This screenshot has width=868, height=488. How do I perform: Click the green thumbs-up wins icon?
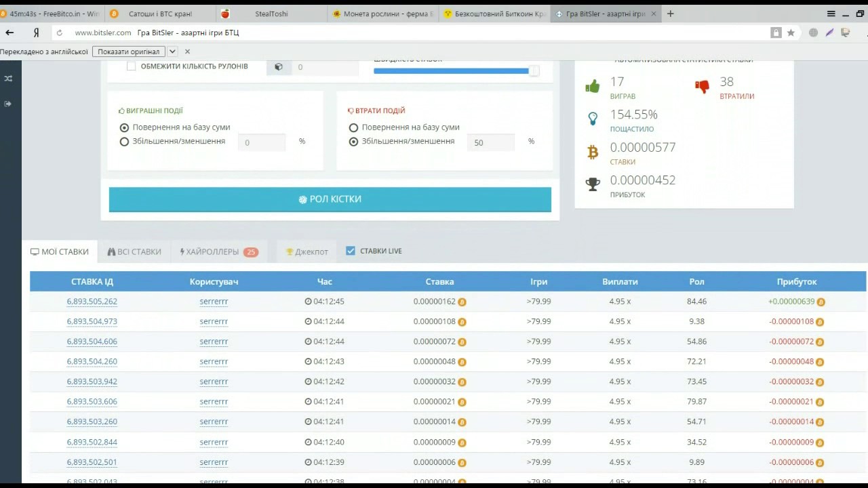point(593,87)
